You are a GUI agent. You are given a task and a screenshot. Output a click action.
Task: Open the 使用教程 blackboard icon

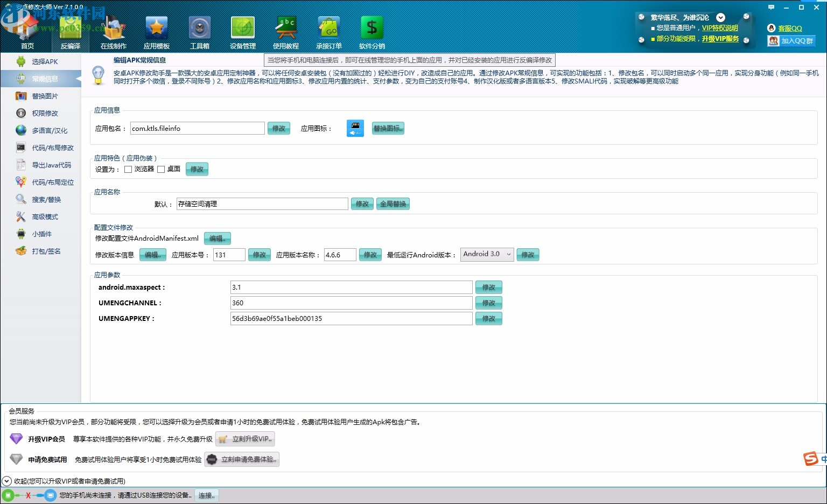(286, 32)
